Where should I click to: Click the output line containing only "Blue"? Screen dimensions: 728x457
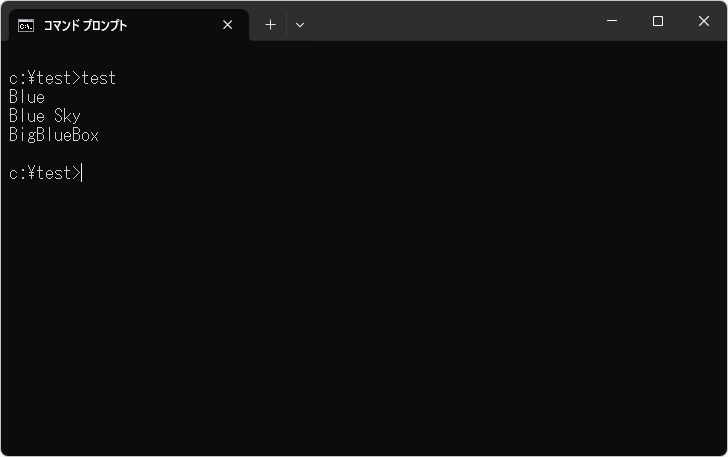pos(27,97)
